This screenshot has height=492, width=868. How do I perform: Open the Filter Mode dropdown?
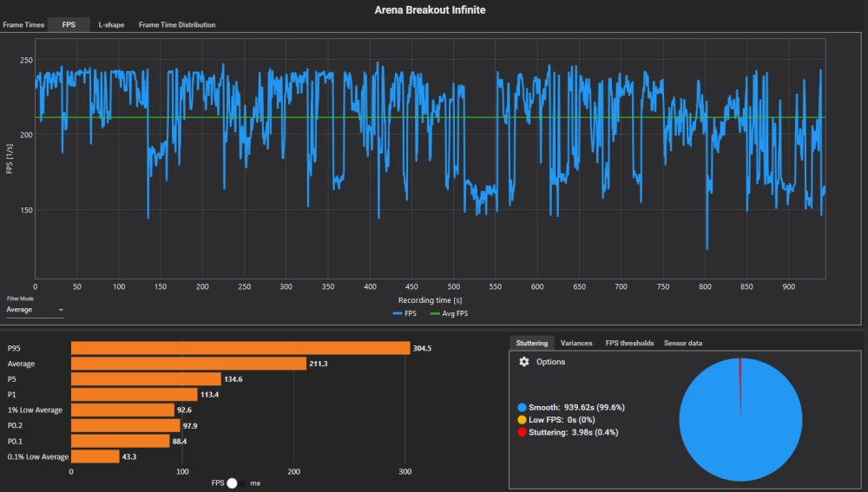[x=35, y=310]
